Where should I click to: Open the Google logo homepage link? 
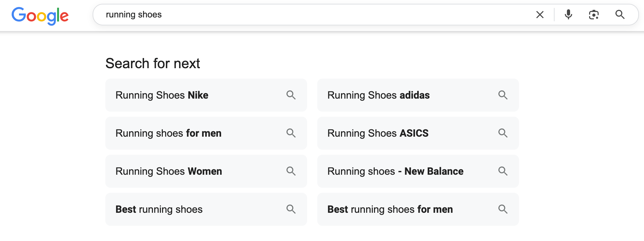[40, 16]
